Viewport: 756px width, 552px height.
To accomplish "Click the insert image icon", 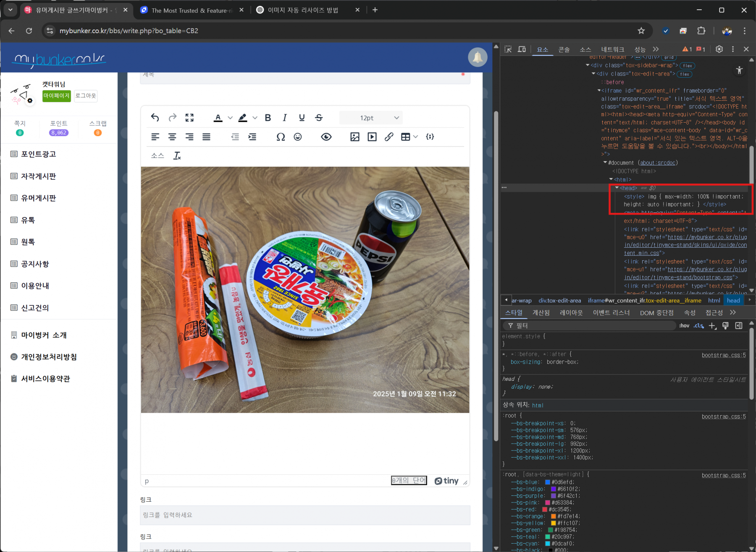I will coord(355,137).
